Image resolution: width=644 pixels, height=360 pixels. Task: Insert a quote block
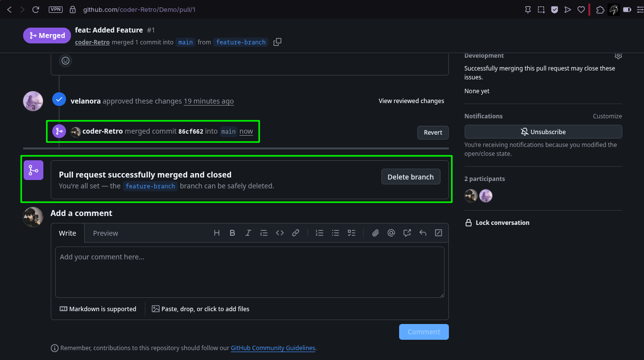tap(264, 233)
